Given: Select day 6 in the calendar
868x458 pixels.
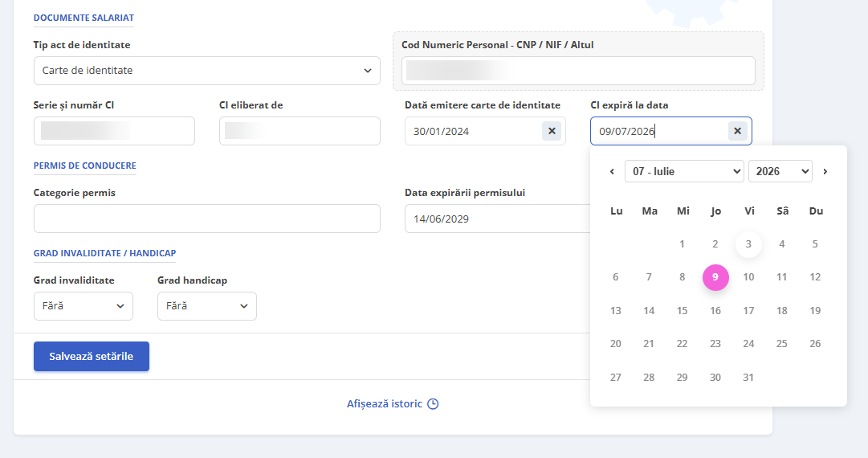Looking at the screenshot, I should (x=616, y=277).
